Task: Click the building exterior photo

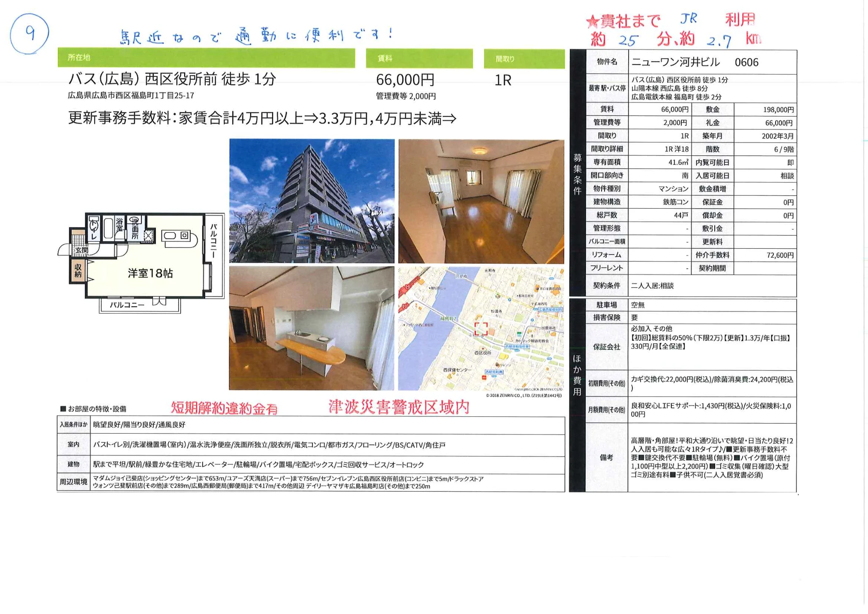Action: [x=312, y=201]
